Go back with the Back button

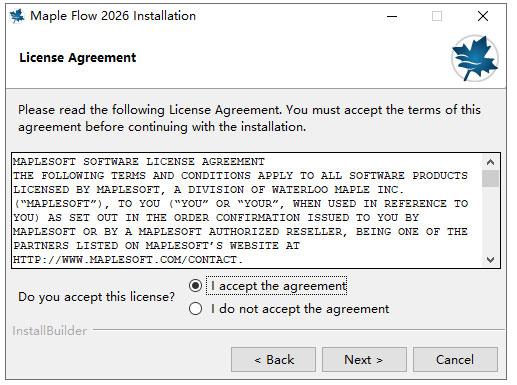point(273,360)
